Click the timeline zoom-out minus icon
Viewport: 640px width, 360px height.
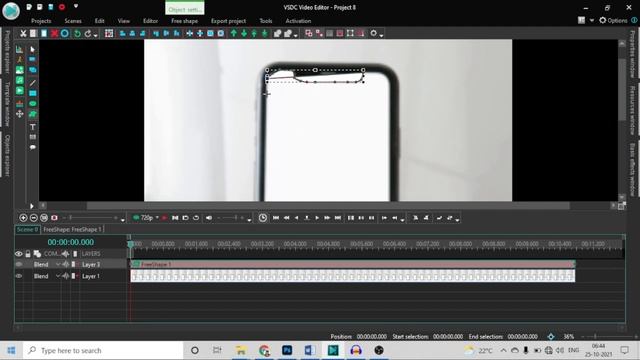pyautogui.click(x=34, y=218)
